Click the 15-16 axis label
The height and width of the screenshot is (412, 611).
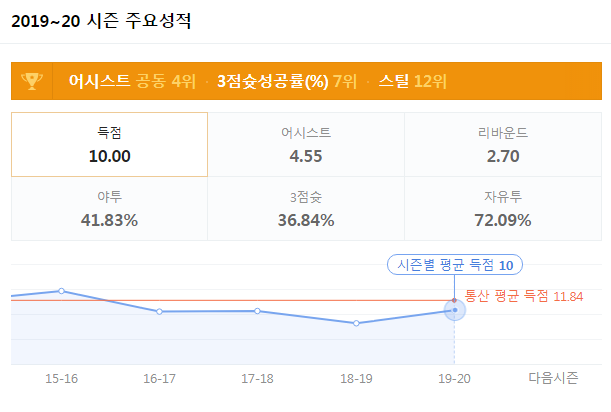tap(62, 378)
